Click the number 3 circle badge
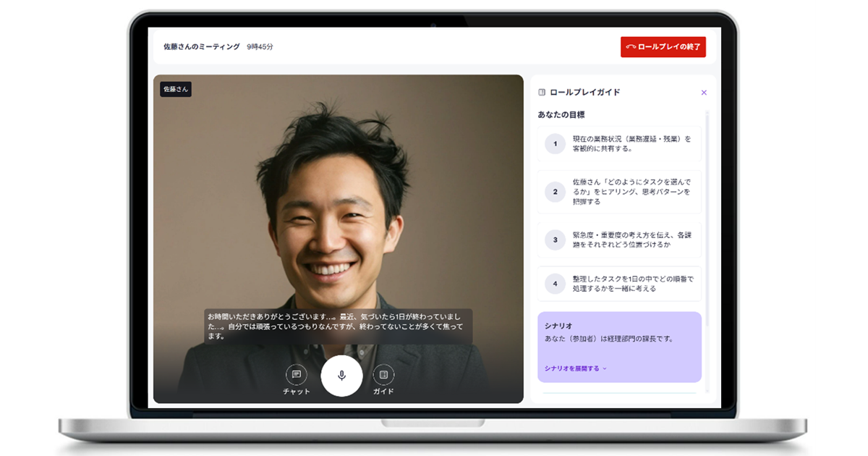 [x=556, y=240]
